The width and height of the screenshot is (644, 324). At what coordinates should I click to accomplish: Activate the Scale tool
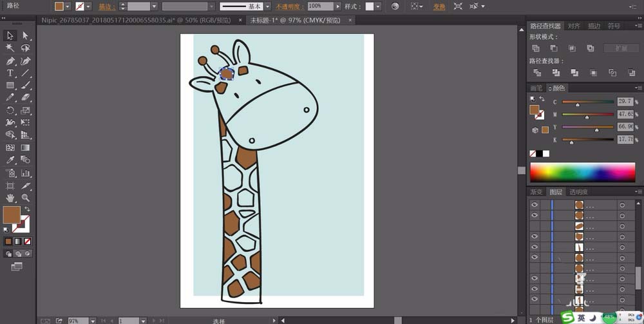click(x=26, y=110)
